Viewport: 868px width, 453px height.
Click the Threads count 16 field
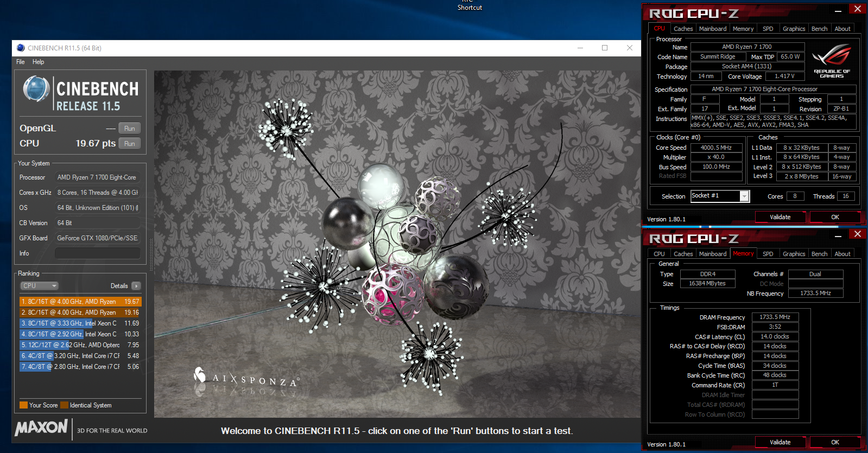coord(846,196)
